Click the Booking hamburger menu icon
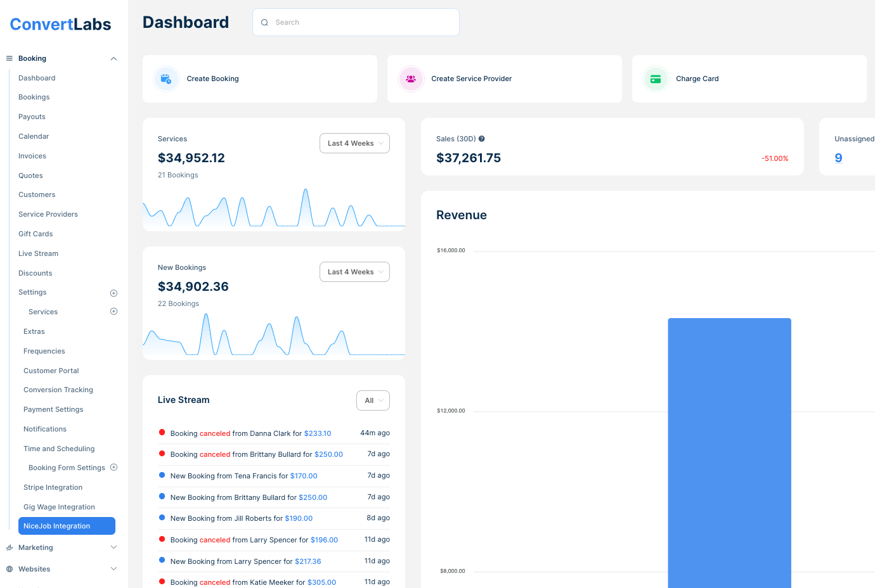 10,58
